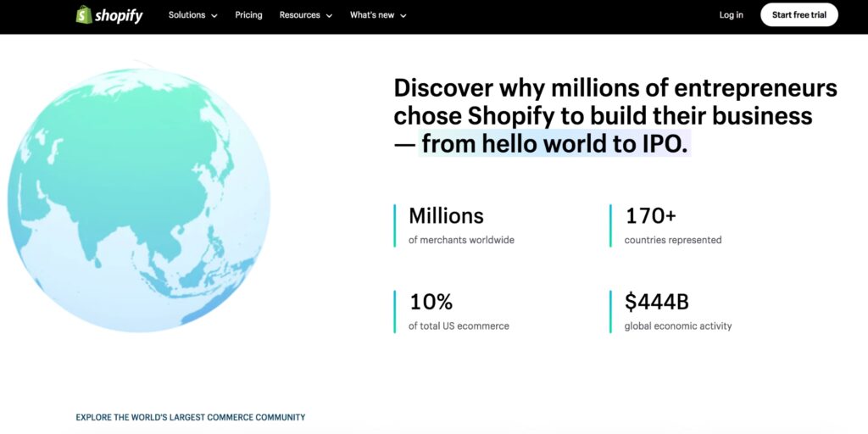Click 'EXPLORE THE WORLD'S LARGEST COMMERCE COMMUNITY' label
Screen dimensions: 868x434
click(x=191, y=417)
